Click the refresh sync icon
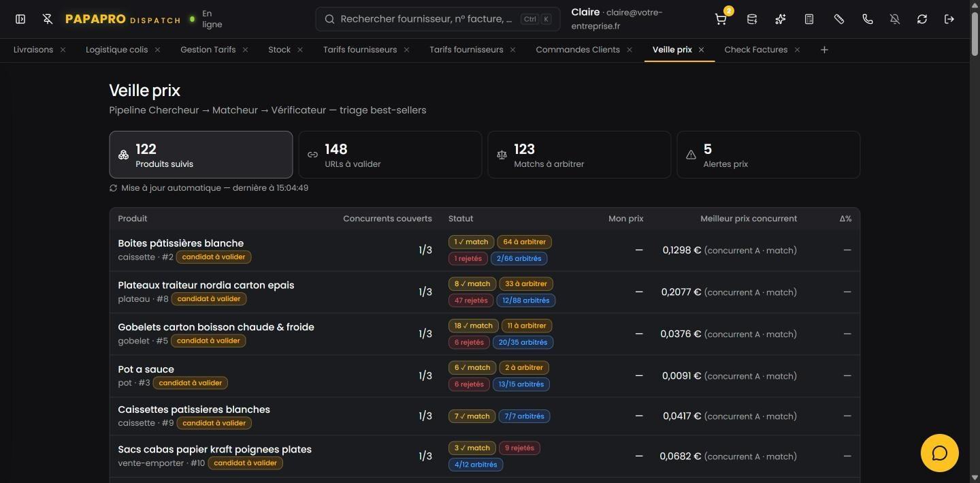Screen dimensions: 980x483 (922, 19)
